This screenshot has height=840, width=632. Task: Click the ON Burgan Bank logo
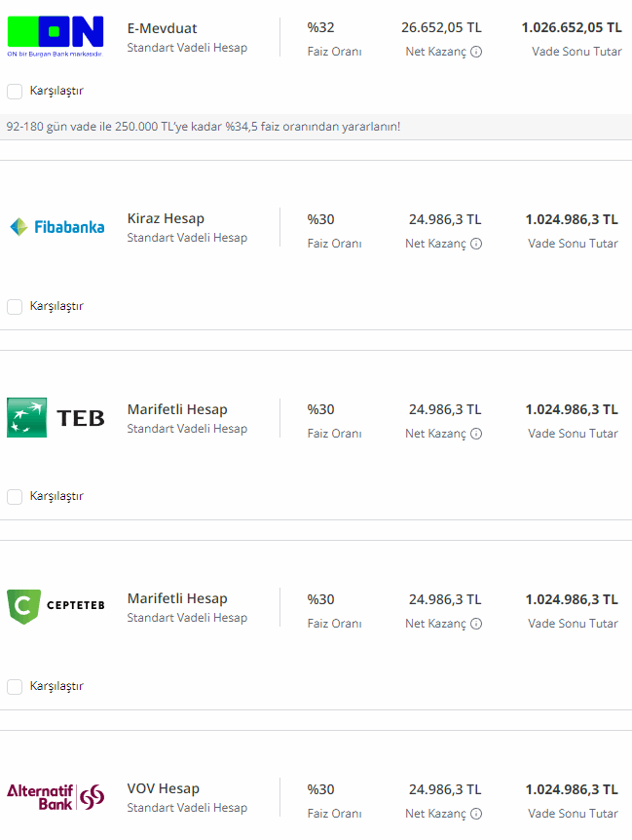[x=56, y=36]
